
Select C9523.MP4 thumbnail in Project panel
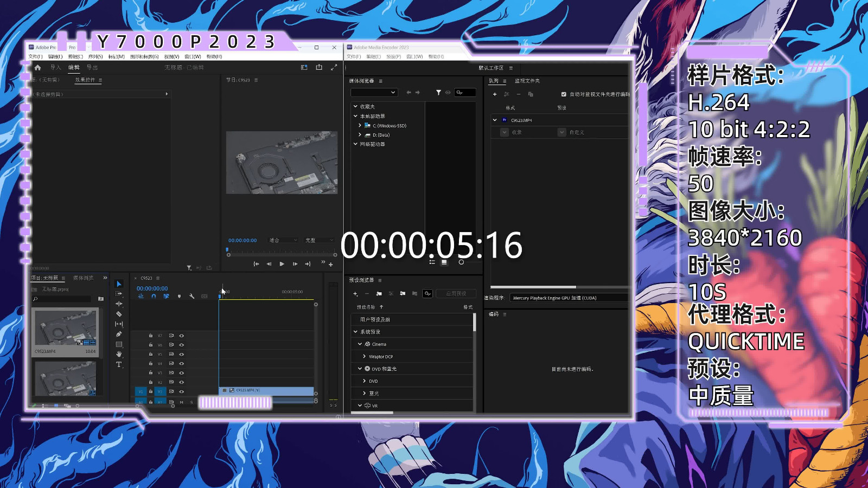tap(66, 328)
